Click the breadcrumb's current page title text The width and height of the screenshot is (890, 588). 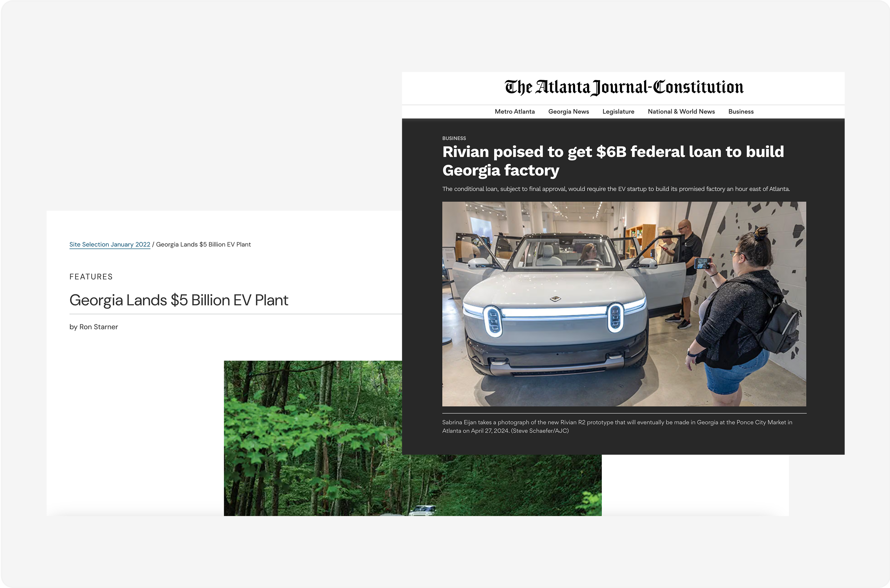point(203,244)
